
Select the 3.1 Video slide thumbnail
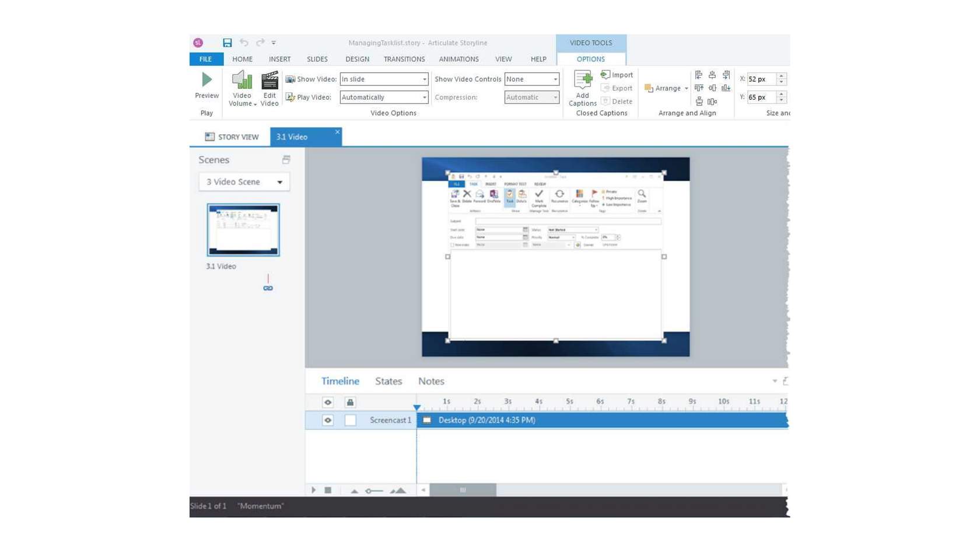click(x=243, y=230)
